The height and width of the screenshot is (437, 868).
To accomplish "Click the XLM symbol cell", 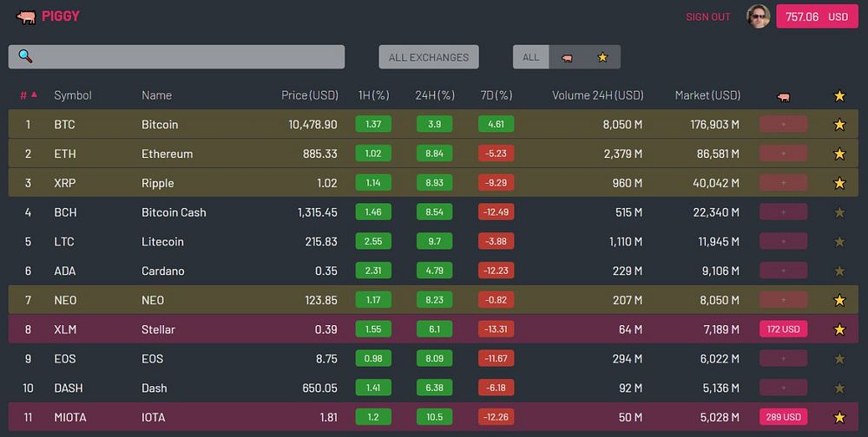I will (65, 329).
